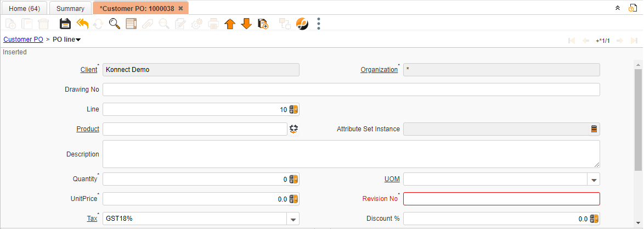Switch to the Summary tab
Viewport: 644px width, 229px height.
70,8
